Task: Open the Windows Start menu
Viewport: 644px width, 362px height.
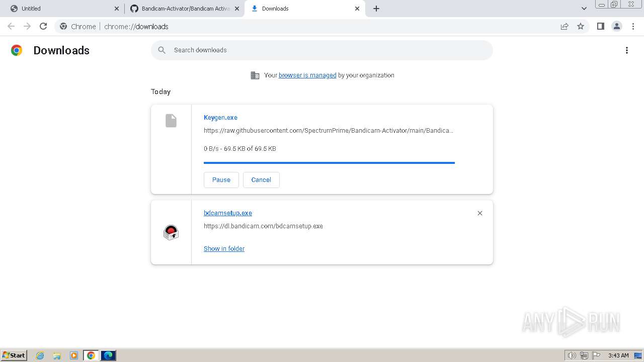Action: [14, 355]
